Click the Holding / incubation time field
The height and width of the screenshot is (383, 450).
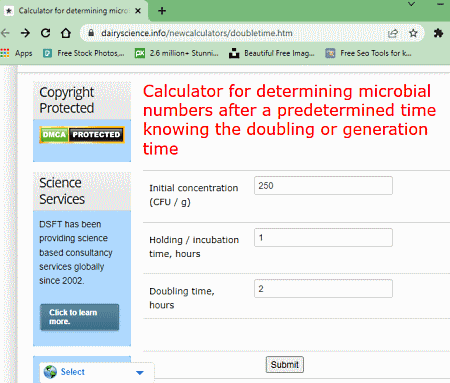pyautogui.click(x=323, y=238)
